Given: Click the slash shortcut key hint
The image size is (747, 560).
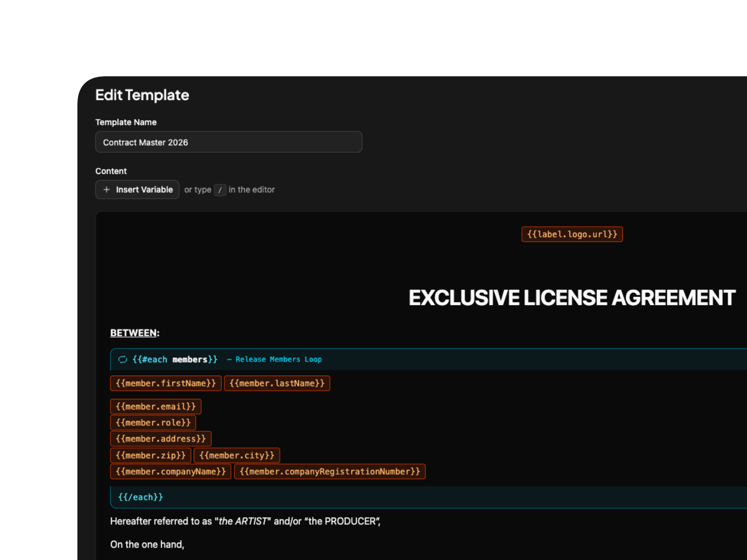Looking at the screenshot, I should pyautogui.click(x=220, y=190).
